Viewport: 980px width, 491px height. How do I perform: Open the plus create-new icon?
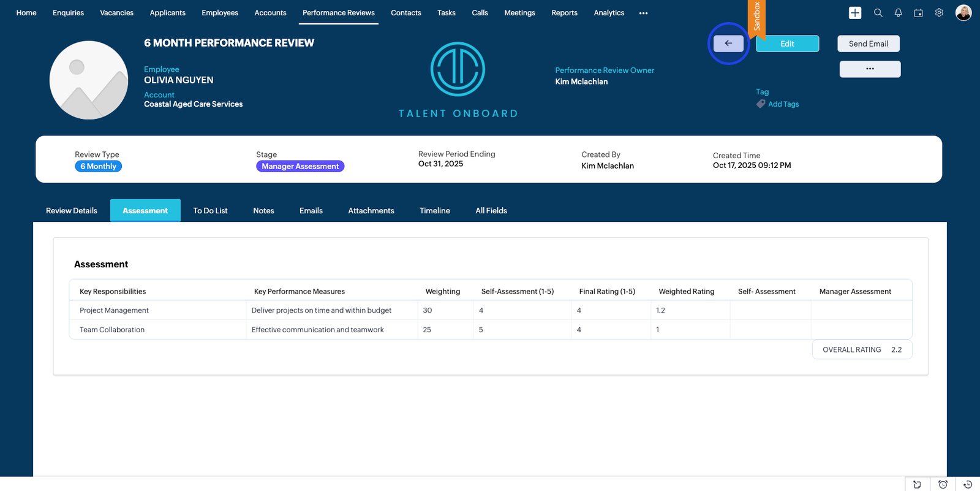[x=855, y=13]
